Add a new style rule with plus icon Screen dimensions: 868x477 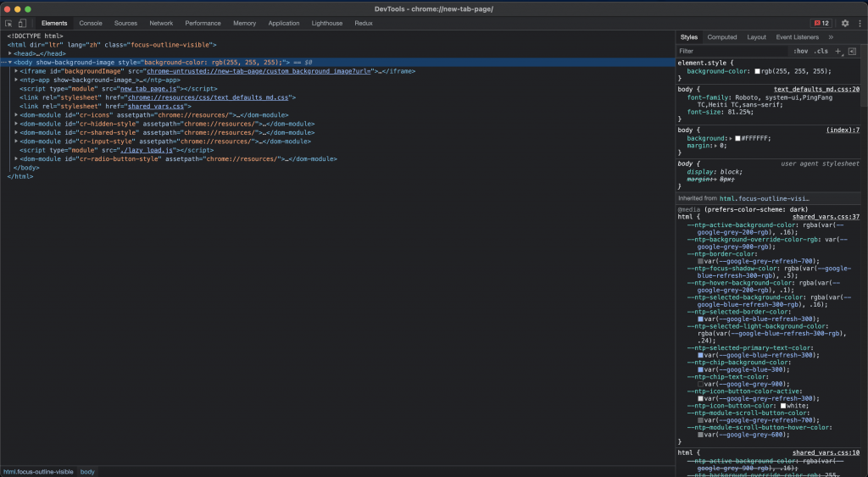[x=838, y=51]
